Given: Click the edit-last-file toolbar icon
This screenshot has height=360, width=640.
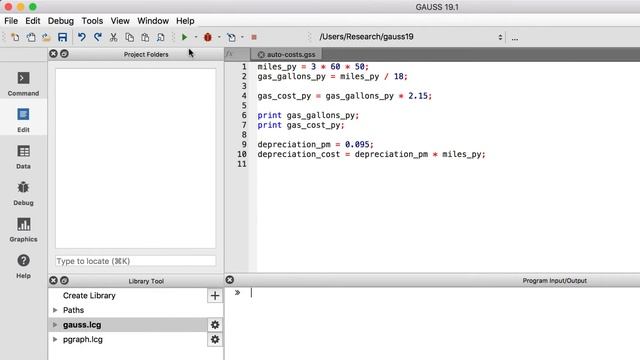Looking at the screenshot, I should (x=231, y=38).
